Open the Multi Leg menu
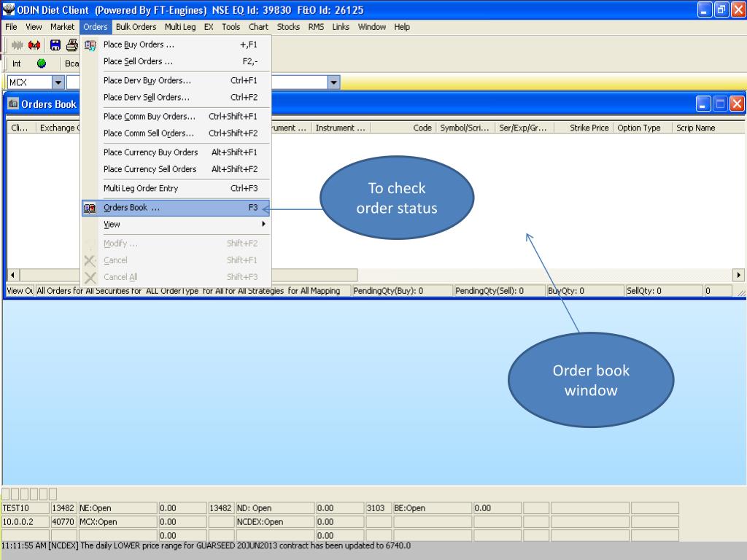This screenshot has width=747, height=560. (180, 27)
